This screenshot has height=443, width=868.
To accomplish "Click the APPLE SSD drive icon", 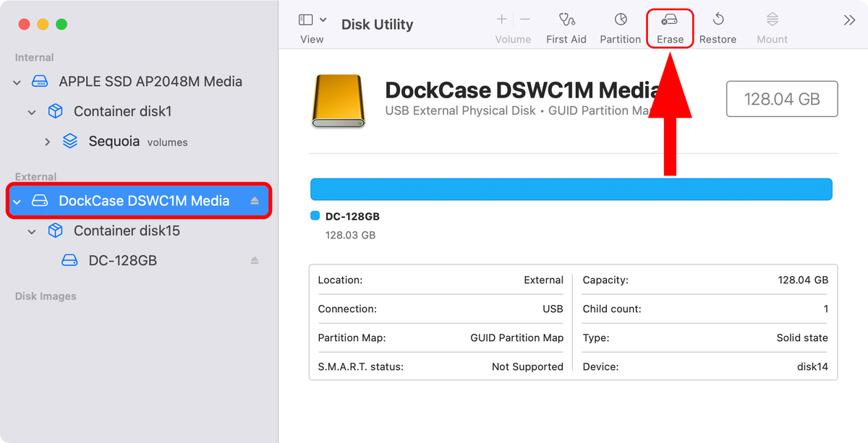I will pos(40,82).
